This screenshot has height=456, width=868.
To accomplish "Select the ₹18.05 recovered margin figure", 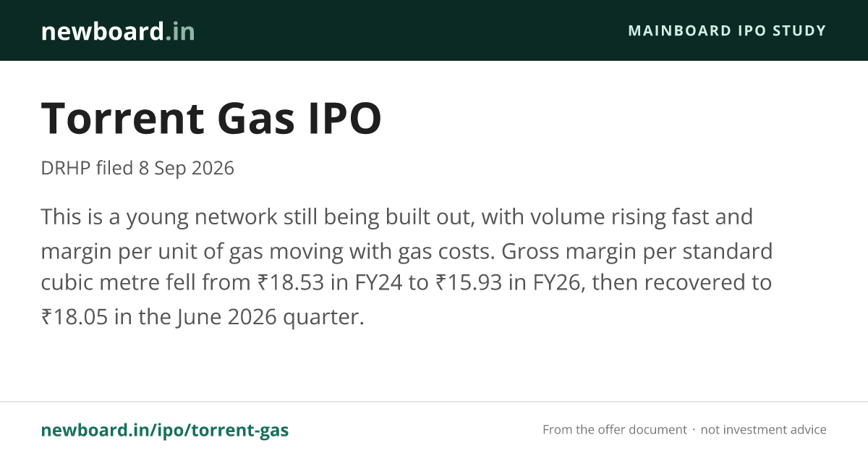I will pyautogui.click(x=75, y=316).
